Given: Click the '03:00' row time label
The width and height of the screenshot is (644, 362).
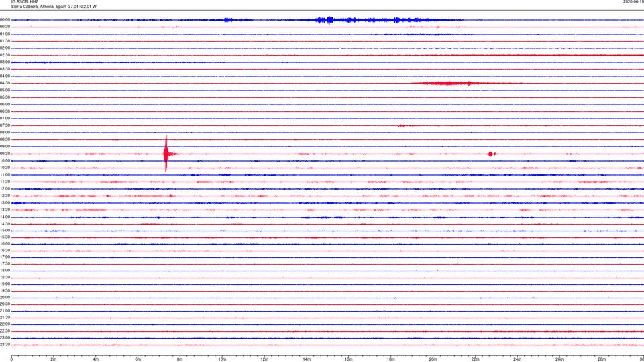Looking at the screenshot, I should click(x=5, y=62).
